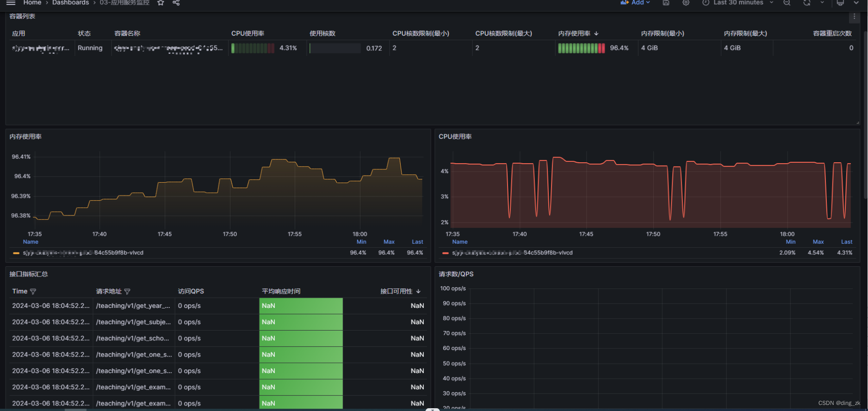Open dashboard settings gear
The width and height of the screenshot is (868, 411).
point(686,3)
